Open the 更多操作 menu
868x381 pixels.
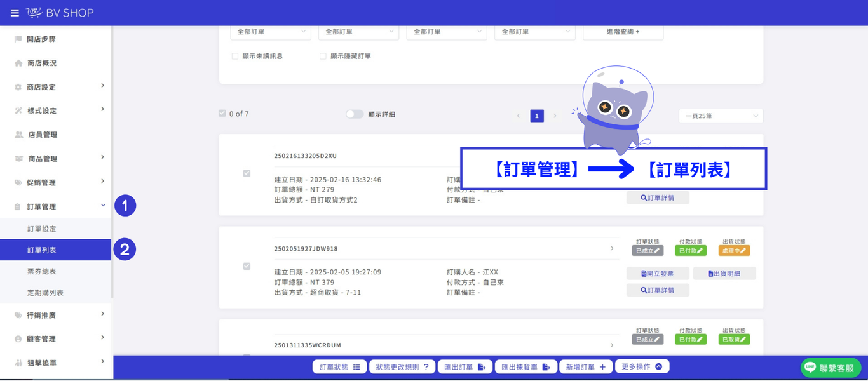(642, 367)
